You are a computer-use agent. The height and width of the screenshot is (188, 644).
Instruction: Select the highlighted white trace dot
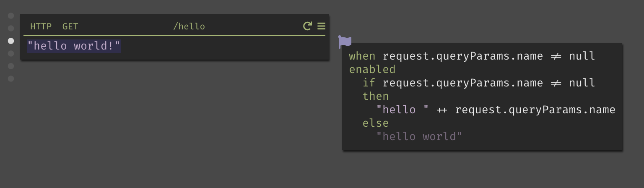tap(11, 41)
